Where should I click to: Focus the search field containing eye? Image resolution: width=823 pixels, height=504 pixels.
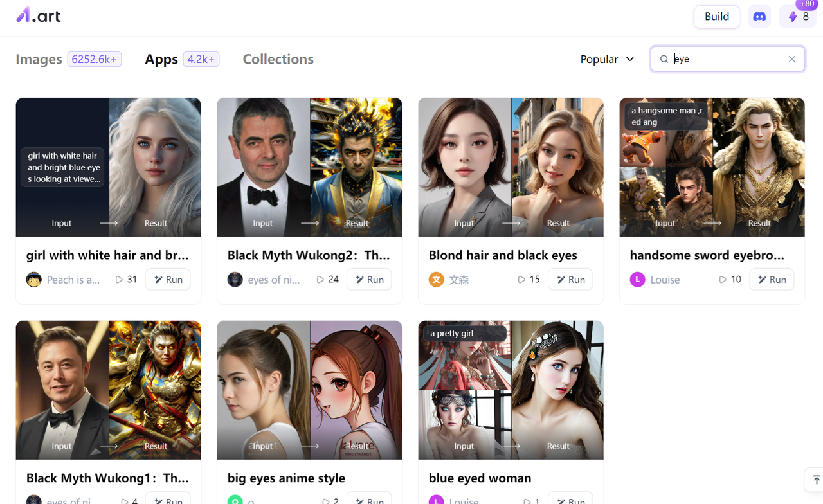727,59
